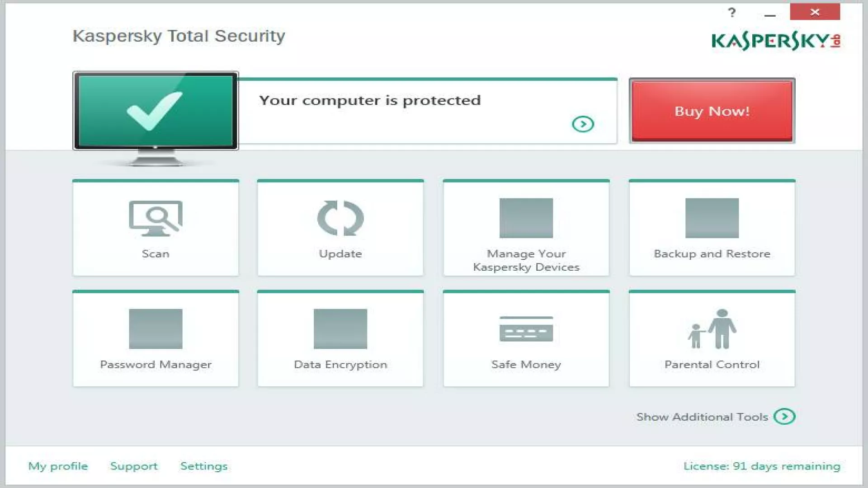This screenshot has width=868, height=488.
Task: Click the Show Additional Tools text
Action: pos(702,417)
